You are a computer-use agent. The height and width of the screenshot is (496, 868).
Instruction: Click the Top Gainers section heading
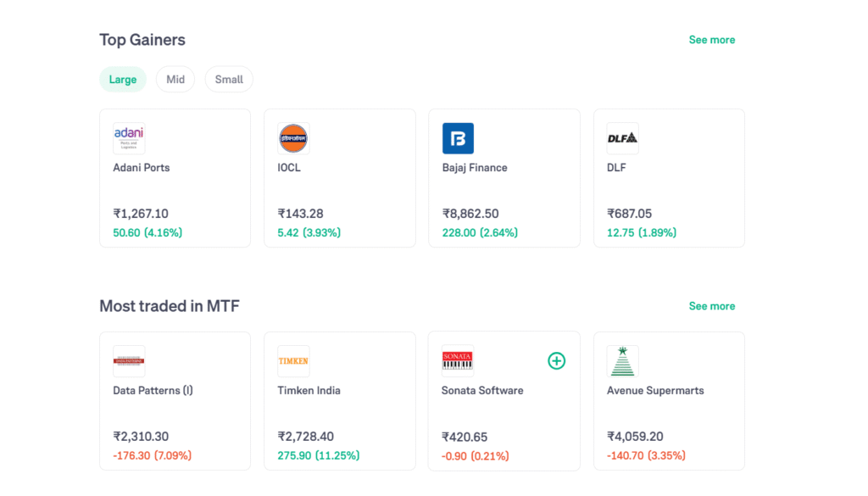tap(142, 39)
